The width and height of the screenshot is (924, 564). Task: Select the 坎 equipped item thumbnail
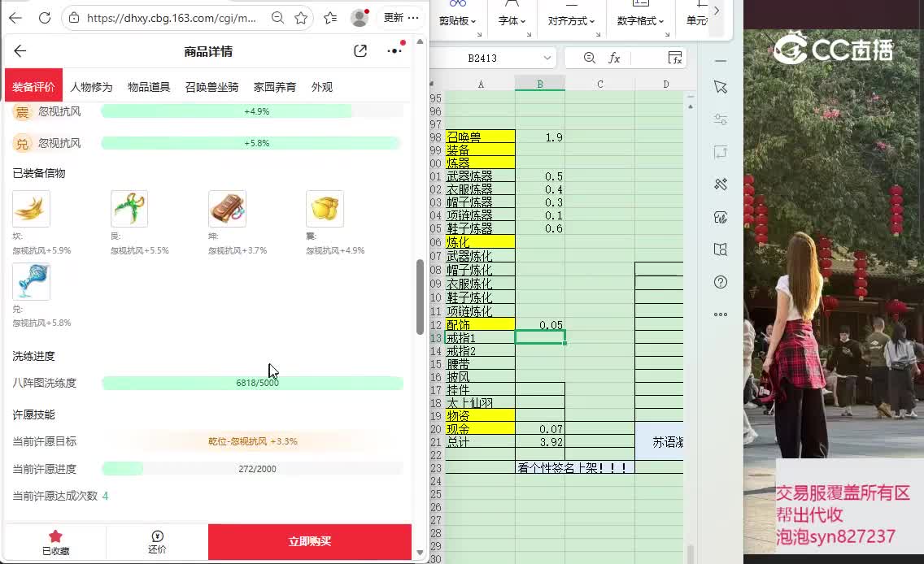31,209
